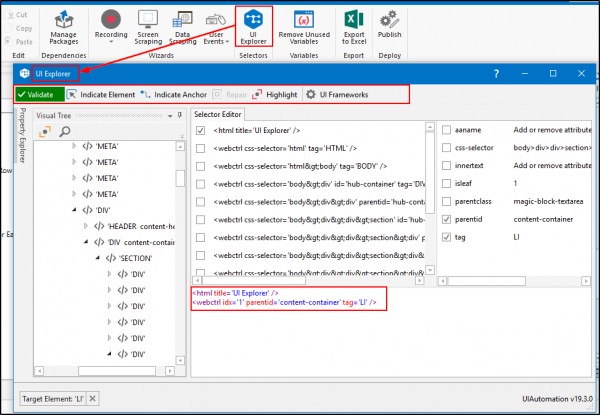Remove the Target Element 'LI' with X

92,399
